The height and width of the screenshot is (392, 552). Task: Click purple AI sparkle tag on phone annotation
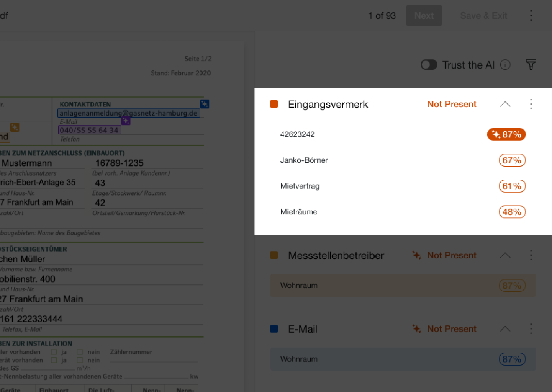coord(126,121)
